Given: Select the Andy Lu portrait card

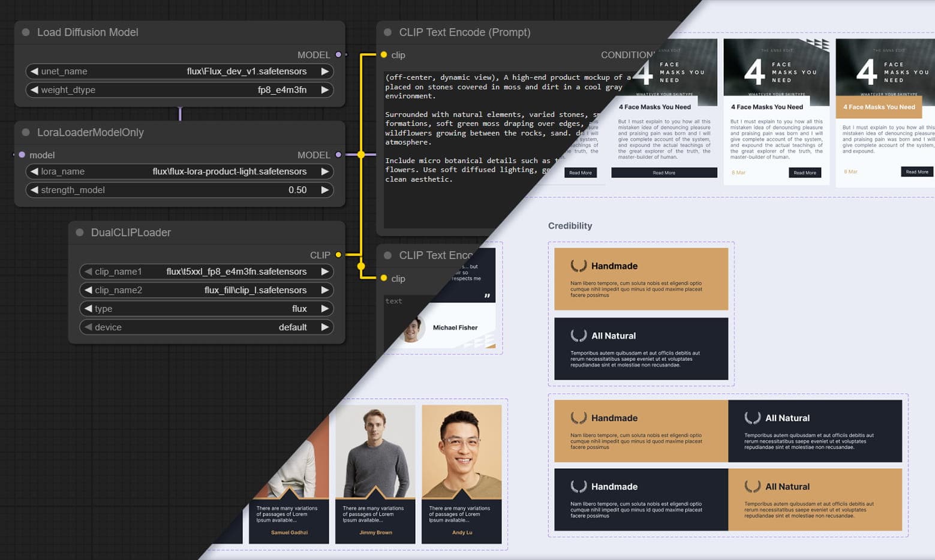Looking at the screenshot, I should click(x=461, y=474).
